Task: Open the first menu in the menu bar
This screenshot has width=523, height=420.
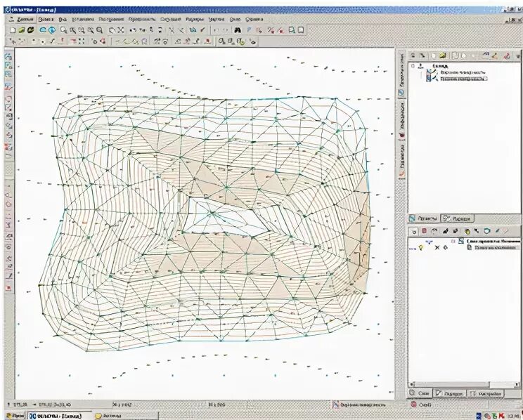Action: pos(25,20)
